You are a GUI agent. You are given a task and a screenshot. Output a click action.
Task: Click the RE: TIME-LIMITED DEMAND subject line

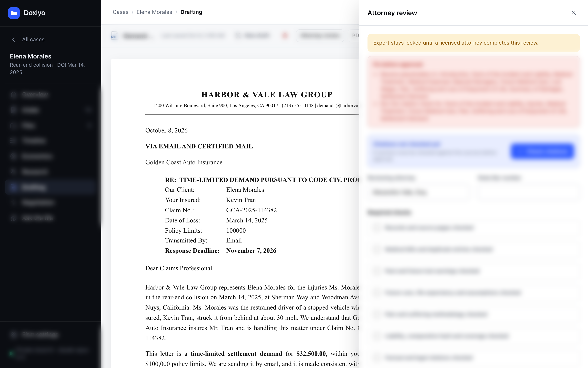click(262, 180)
